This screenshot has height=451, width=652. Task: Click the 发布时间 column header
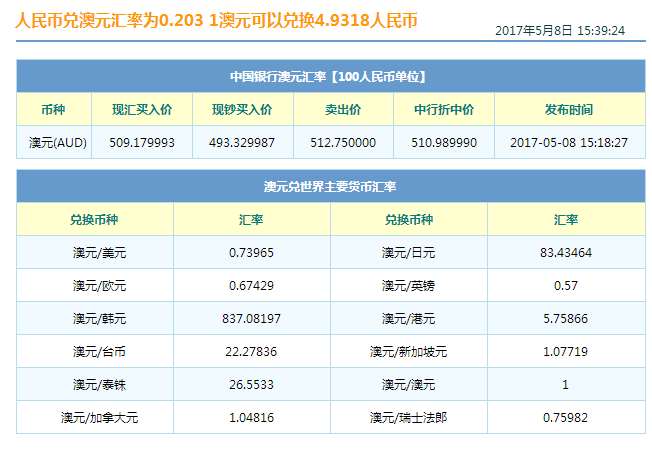(568, 109)
